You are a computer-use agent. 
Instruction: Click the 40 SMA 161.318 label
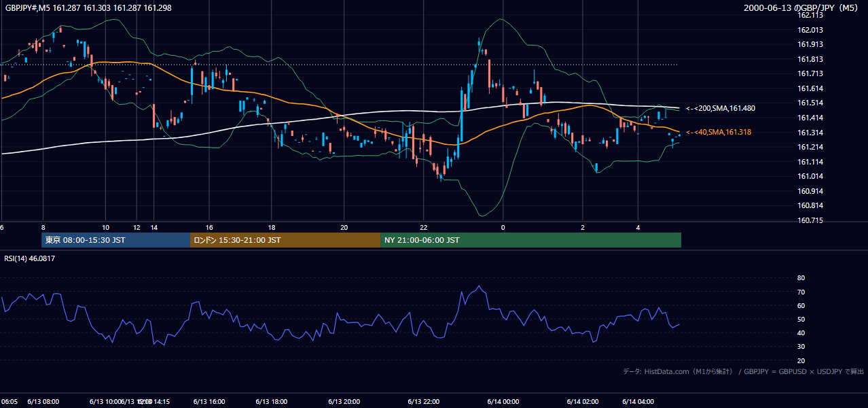pos(719,132)
